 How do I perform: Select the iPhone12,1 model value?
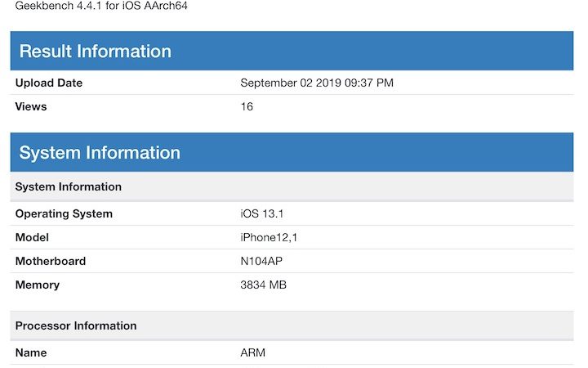269,237
